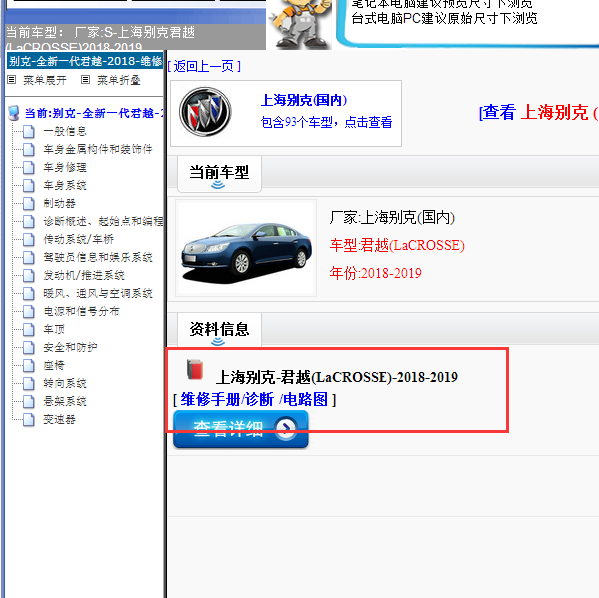Open 维修手册/诊断 /电路图 link
599x598 pixels.
point(254,400)
